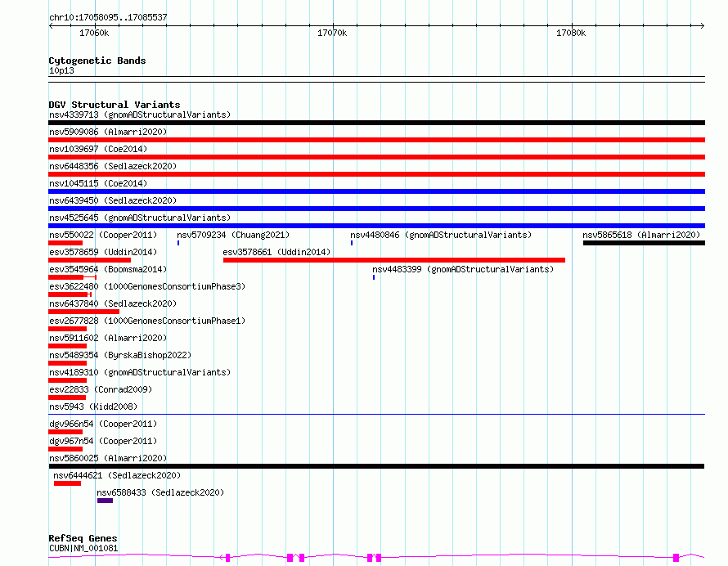Select esv3545964 (Boomsma2014) variant bar
This screenshot has height=566, width=728.
(x=73, y=277)
